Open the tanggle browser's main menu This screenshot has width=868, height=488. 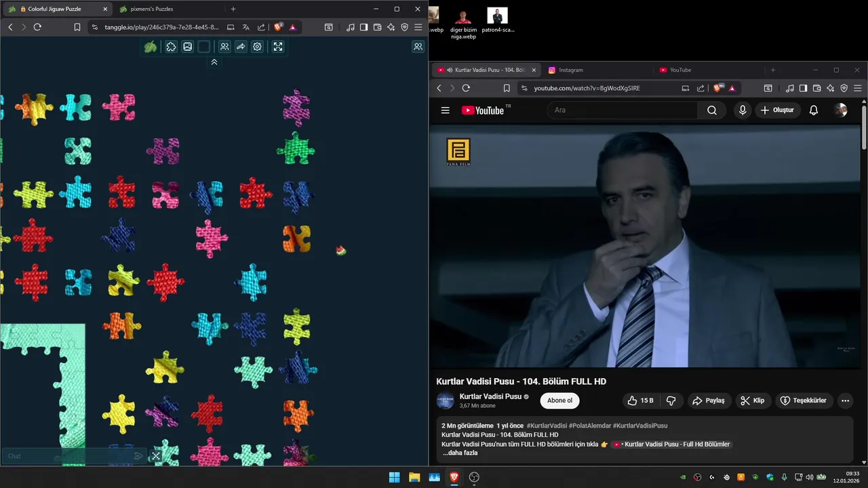tap(418, 27)
